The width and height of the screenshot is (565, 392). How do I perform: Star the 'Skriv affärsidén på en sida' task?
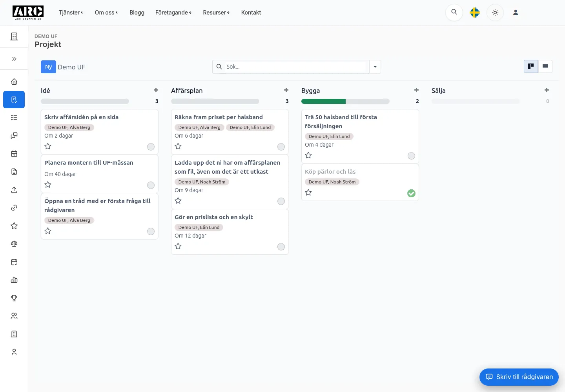[x=48, y=146]
